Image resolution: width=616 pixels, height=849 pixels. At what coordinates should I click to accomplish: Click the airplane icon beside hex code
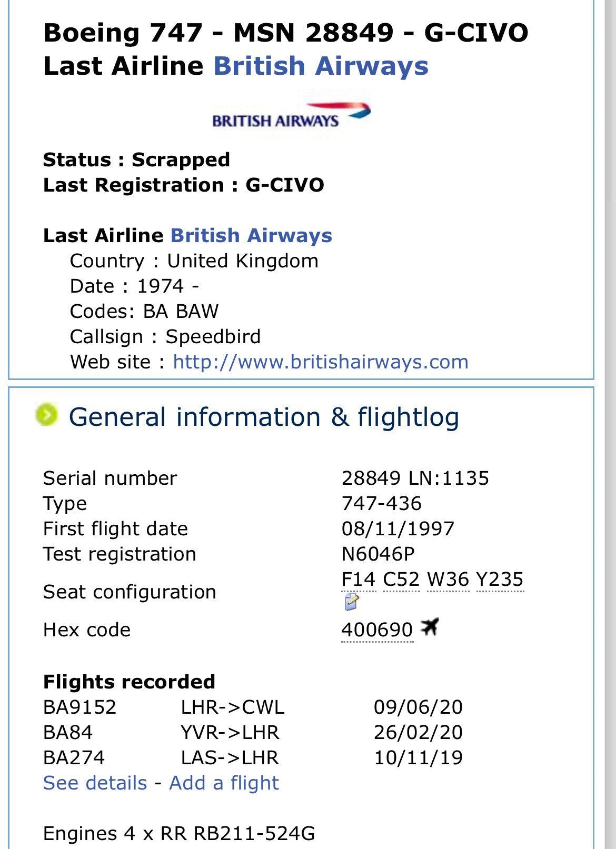430,627
